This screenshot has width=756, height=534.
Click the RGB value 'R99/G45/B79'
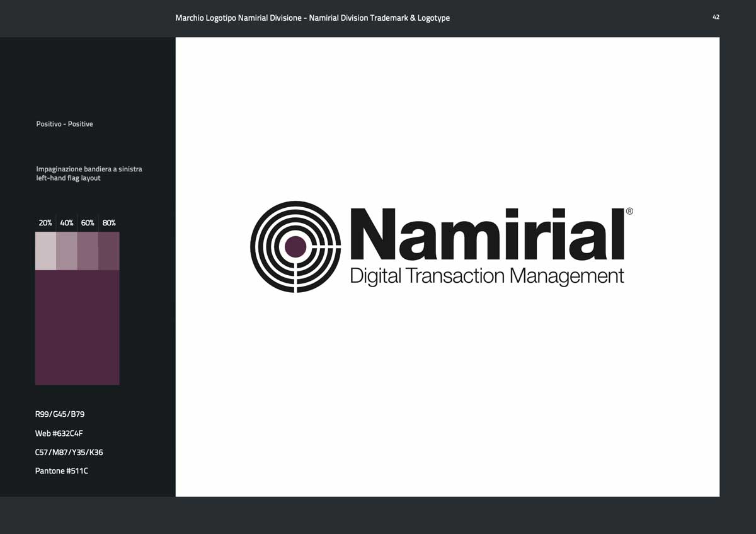(x=60, y=414)
